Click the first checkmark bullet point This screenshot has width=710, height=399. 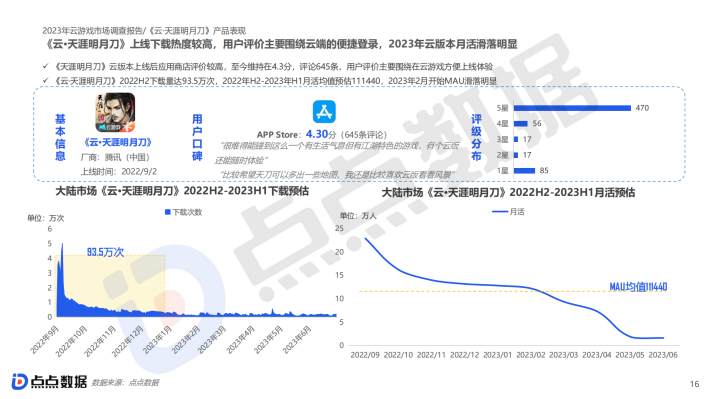46,66
